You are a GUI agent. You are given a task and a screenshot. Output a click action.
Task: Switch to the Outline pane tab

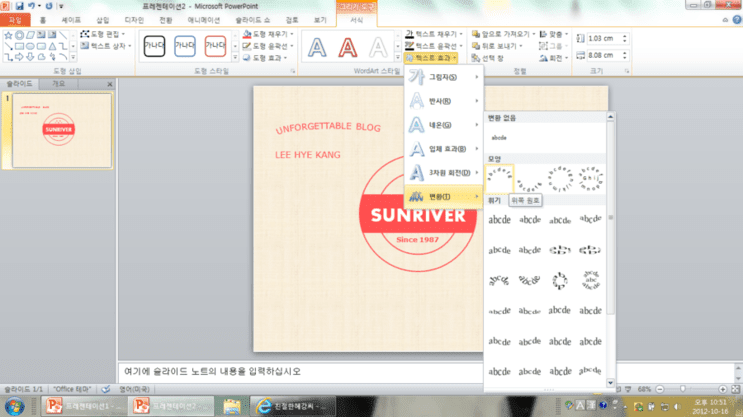point(58,83)
